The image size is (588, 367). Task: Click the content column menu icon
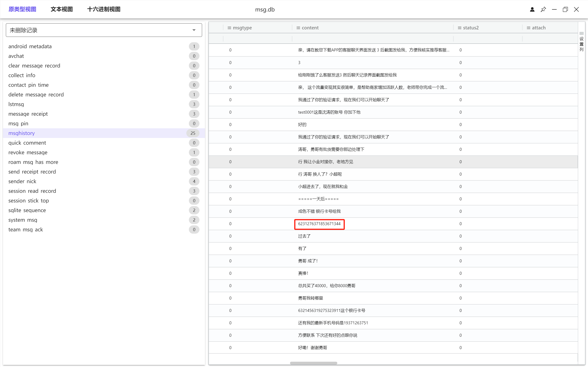coord(298,28)
